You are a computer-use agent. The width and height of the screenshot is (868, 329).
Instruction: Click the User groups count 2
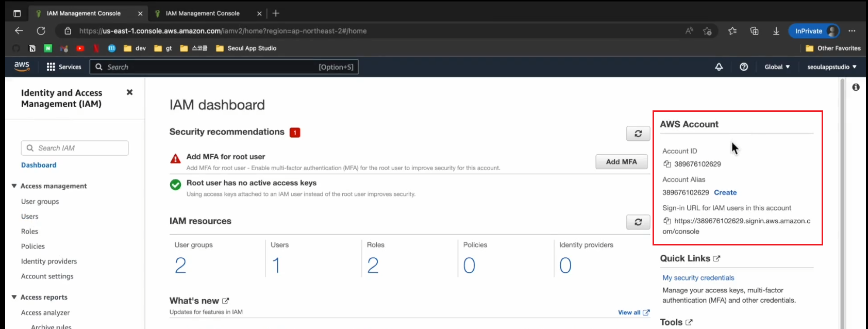180,265
